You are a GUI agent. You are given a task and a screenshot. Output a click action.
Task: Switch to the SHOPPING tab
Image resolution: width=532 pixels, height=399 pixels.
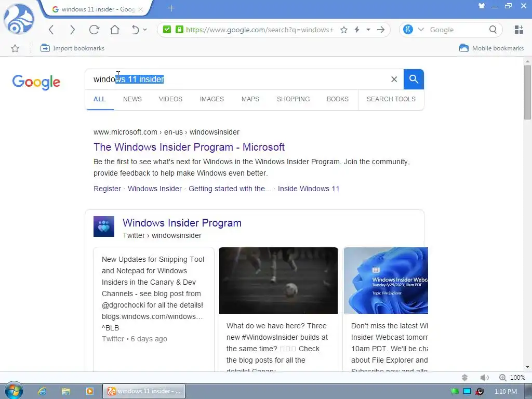point(293,99)
